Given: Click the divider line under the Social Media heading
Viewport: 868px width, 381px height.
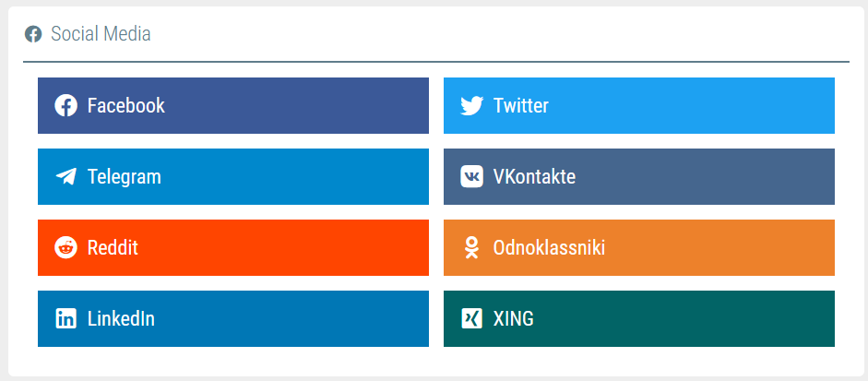Looking at the screenshot, I should (x=436, y=62).
